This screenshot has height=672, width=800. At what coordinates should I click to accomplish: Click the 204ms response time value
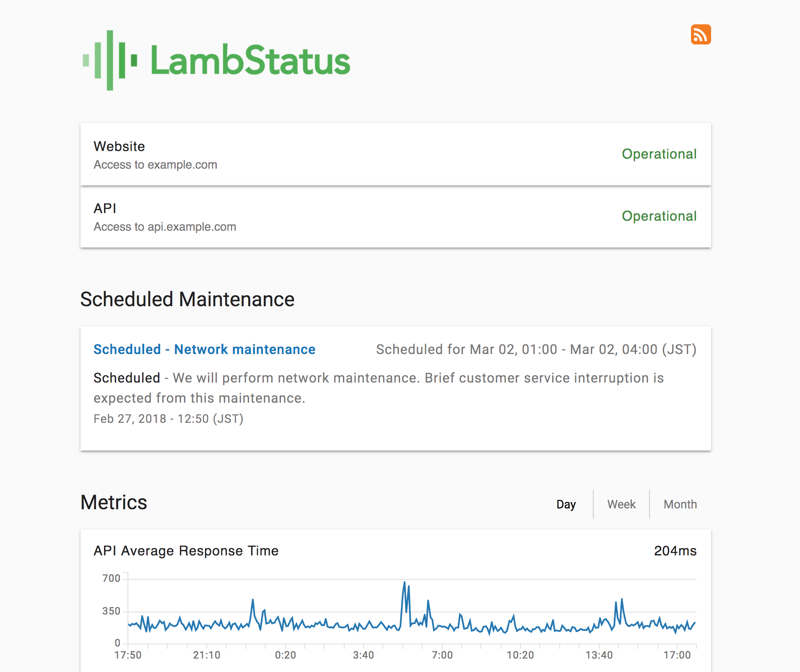click(675, 551)
